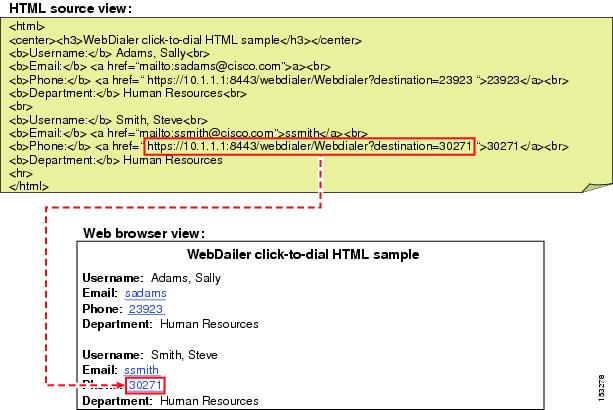Image resolution: width=613 pixels, height=410 pixels.
Task: Select 'WebDailer click-to-dial HTML sample' heading
Action: point(303,254)
